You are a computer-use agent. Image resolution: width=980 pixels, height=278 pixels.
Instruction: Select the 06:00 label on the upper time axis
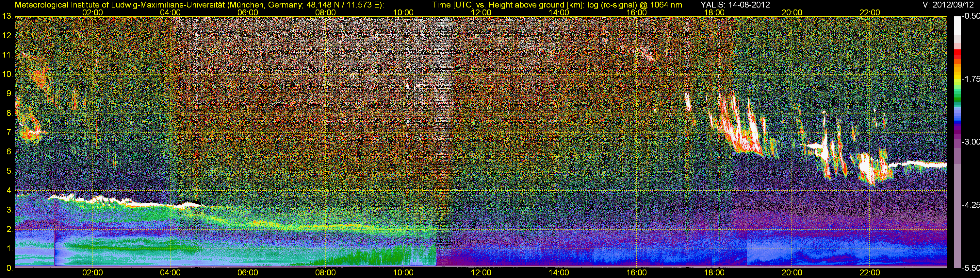click(x=248, y=12)
